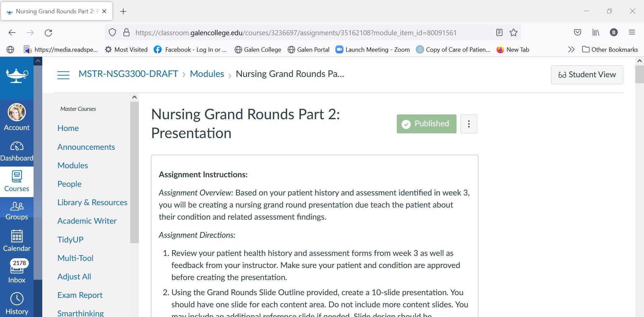
Task: Open the Canvas Calendar
Action: tap(17, 240)
